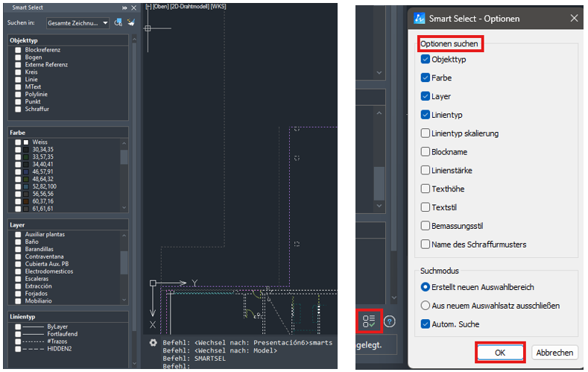The height and width of the screenshot is (372, 588).
Task: Click the Abbrechen button
Action: click(554, 353)
